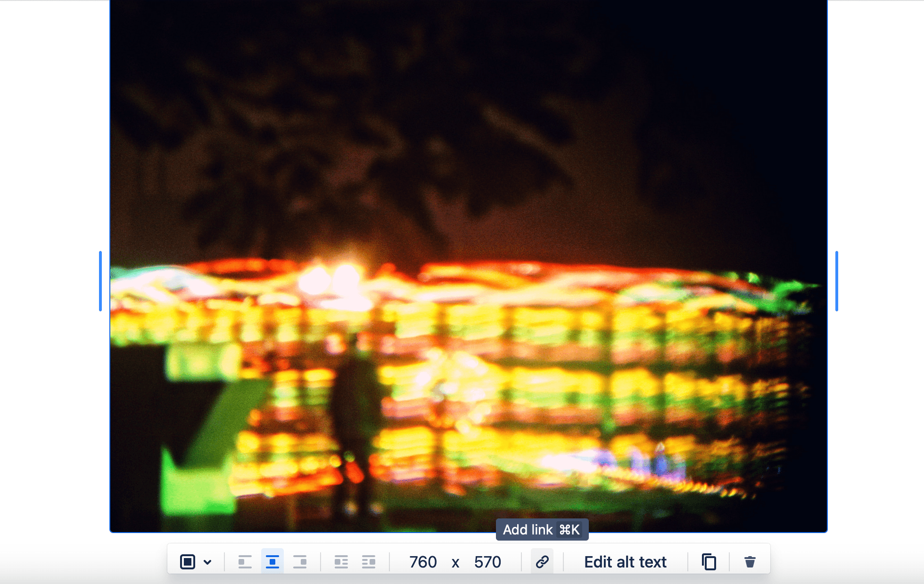
Task: Delete the image with the trash icon
Action: (x=750, y=562)
